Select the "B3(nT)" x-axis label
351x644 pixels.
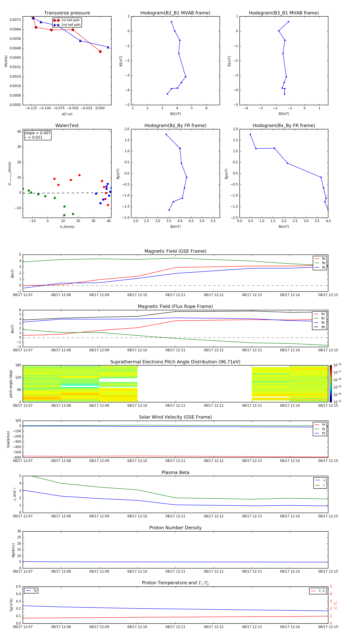(284, 114)
